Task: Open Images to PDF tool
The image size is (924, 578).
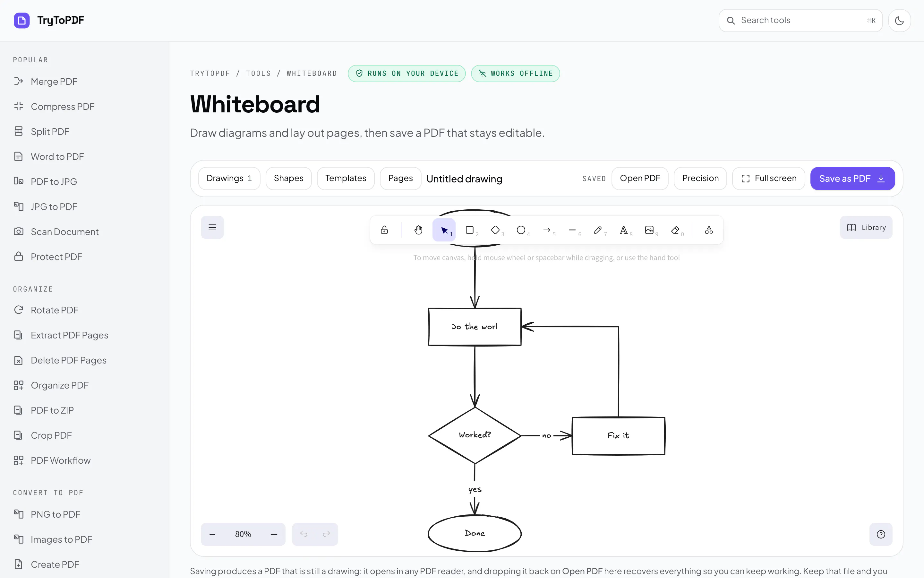Action: pos(84,539)
